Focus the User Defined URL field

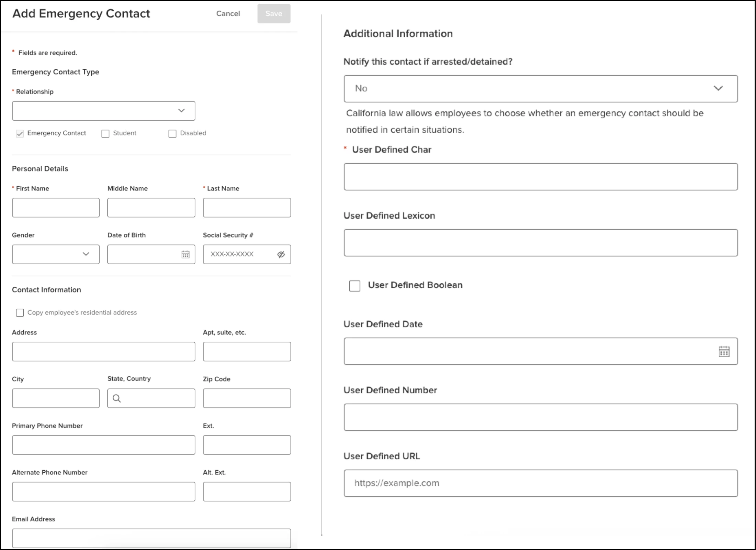pos(541,483)
